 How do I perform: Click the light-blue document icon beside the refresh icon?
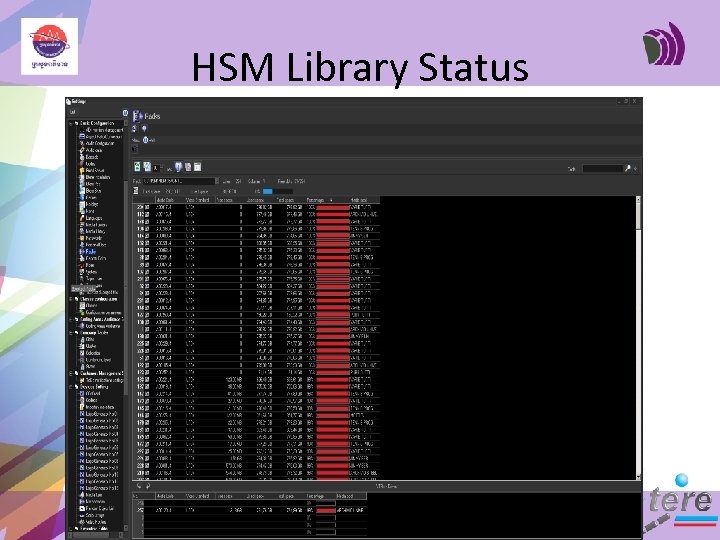147,167
